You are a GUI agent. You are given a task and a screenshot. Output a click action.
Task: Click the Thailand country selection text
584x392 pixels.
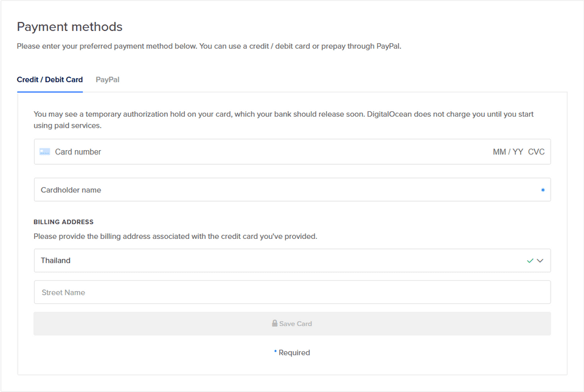[x=56, y=261]
